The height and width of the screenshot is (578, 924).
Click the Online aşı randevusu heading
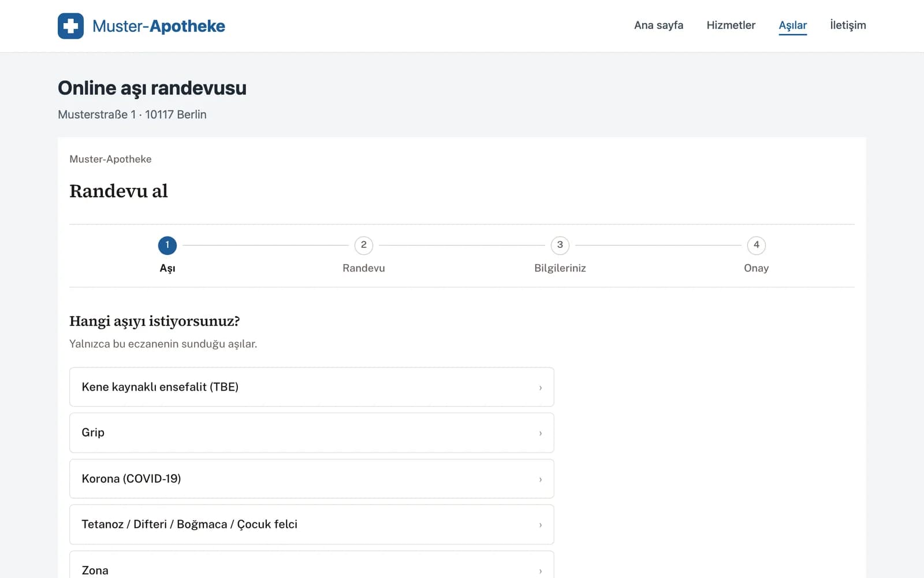point(152,88)
